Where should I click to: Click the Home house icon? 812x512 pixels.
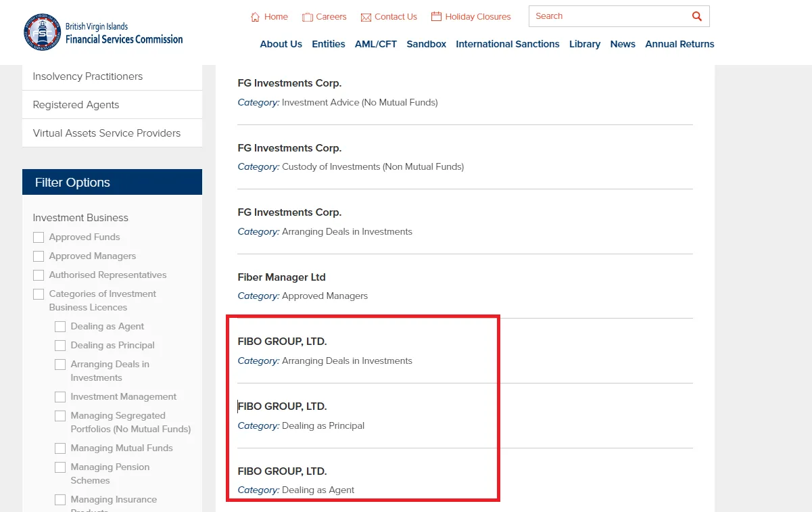point(255,17)
